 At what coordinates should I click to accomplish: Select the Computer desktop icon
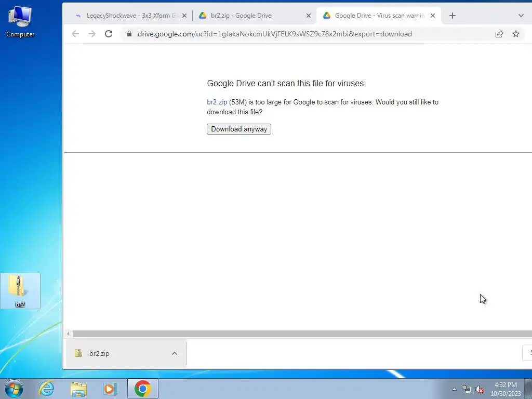20,21
